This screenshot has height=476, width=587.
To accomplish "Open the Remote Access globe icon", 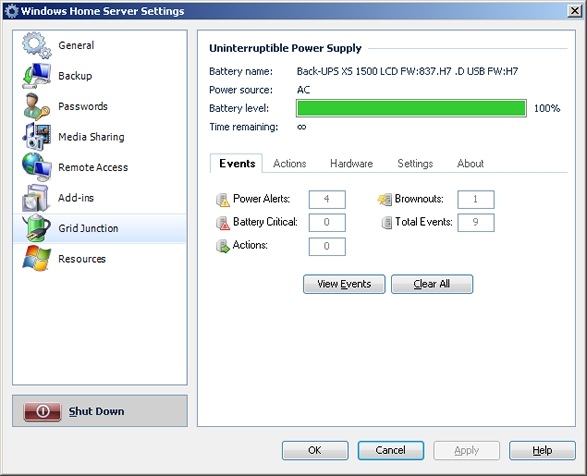I will tap(36, 167).
